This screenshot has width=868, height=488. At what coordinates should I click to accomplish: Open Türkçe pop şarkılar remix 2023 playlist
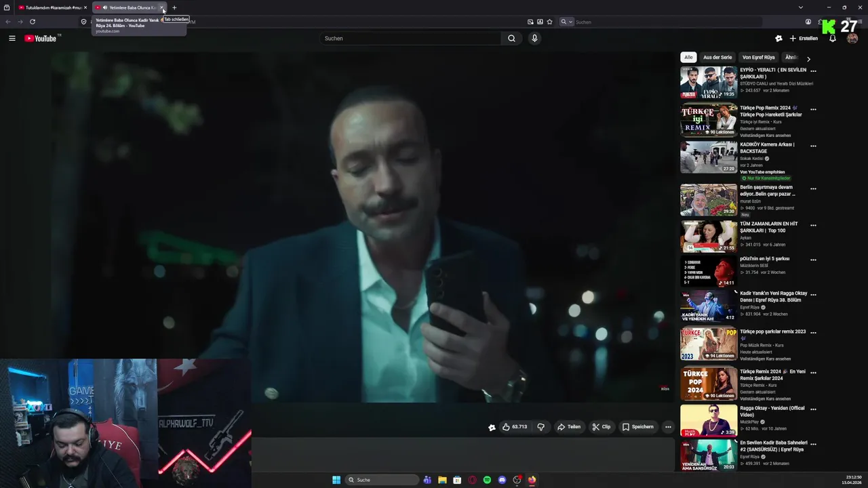click(x=709, y=344)
